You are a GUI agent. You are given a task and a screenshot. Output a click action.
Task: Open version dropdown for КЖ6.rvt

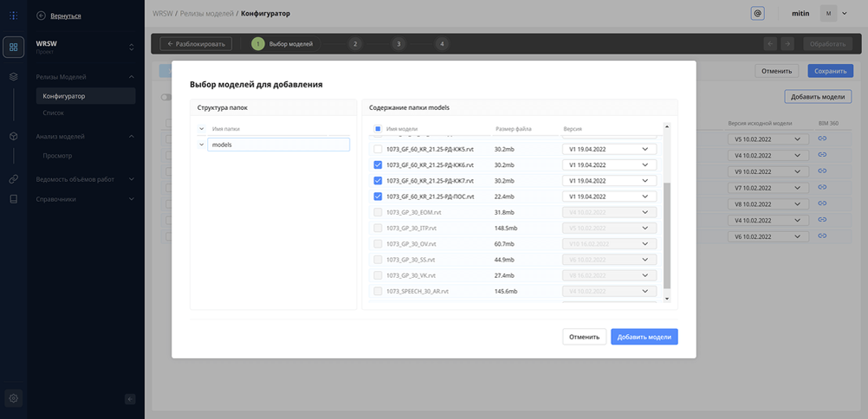(x=609, y=165)
